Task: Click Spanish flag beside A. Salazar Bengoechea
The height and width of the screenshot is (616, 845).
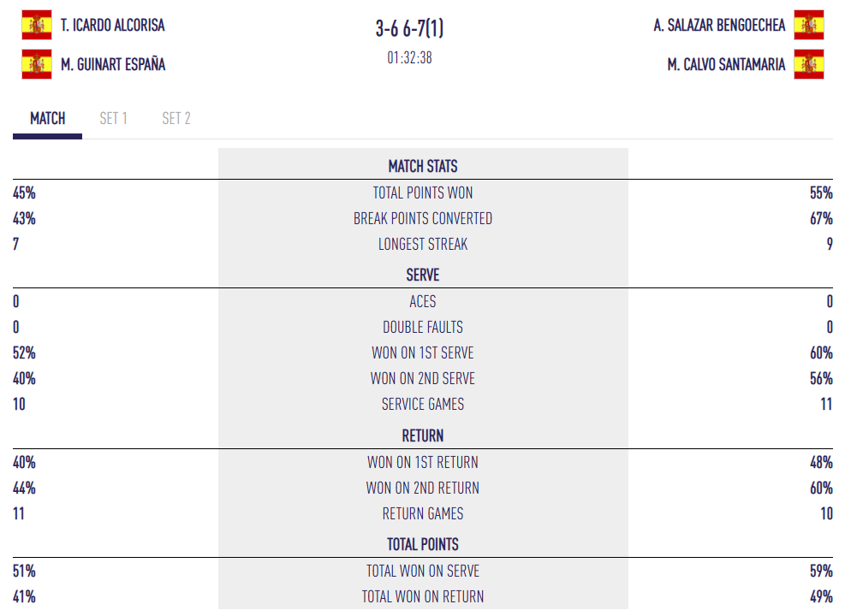Action: [x=808, y=25]
